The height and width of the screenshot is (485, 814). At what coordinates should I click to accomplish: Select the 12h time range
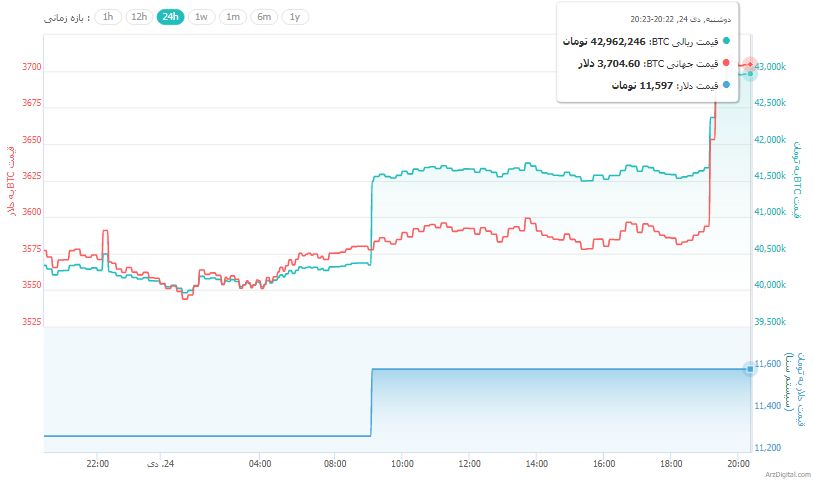(x=139, y=17)
